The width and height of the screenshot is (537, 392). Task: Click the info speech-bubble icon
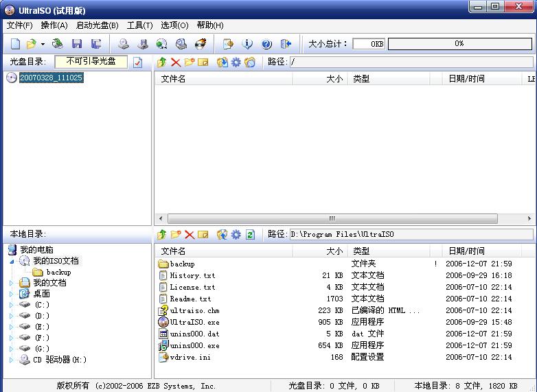(247, 44)
